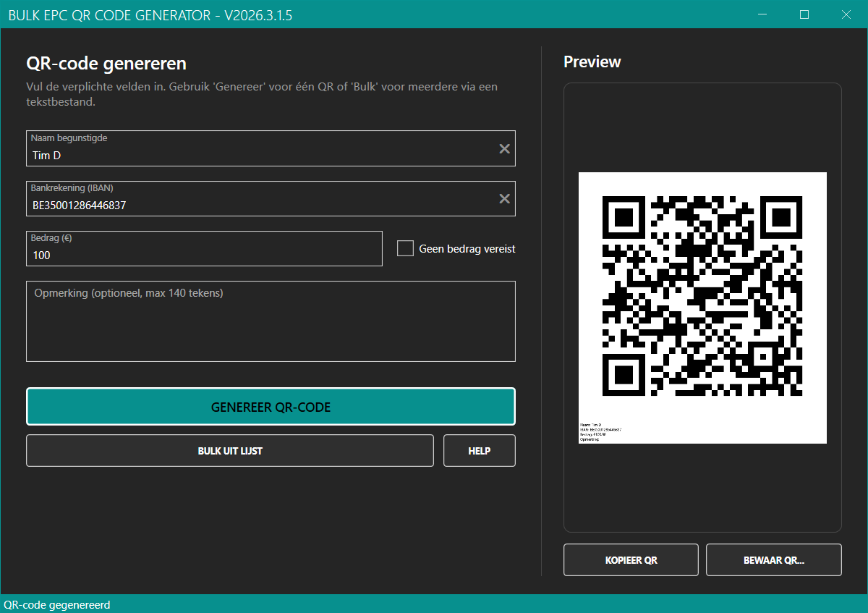
Task: Click the GENEREER QR-CODE button
Action: pos(271,407)
